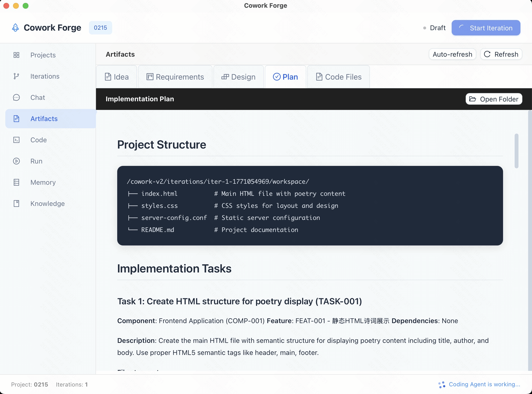Viewport: 532px width, 394px height.
Task: Click the vertical scrollbar in plan view
Action: (516, 151)
